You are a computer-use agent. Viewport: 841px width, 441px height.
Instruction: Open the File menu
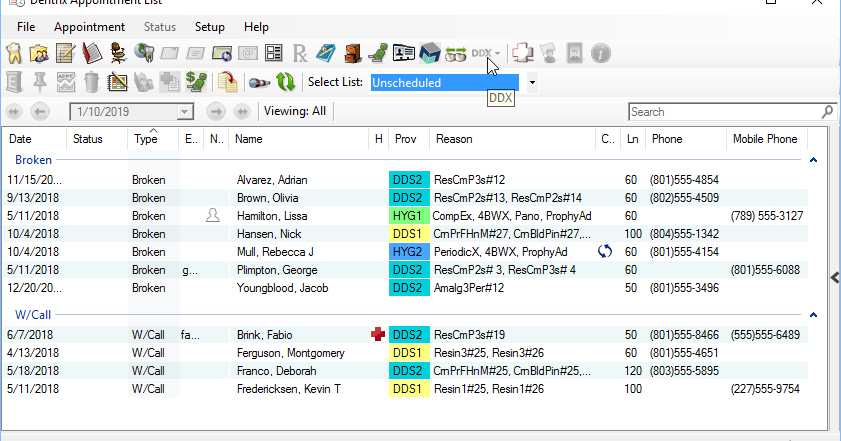26,27
